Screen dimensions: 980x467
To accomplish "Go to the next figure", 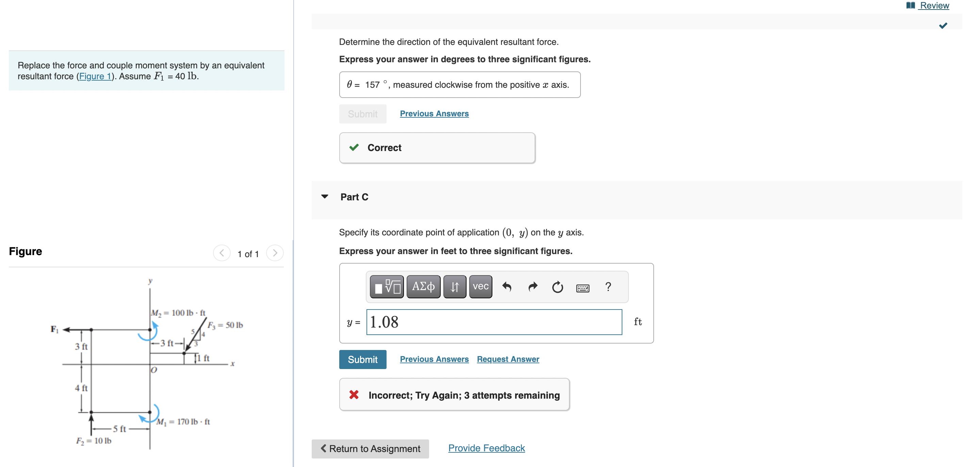I will (x=275, y=253).
